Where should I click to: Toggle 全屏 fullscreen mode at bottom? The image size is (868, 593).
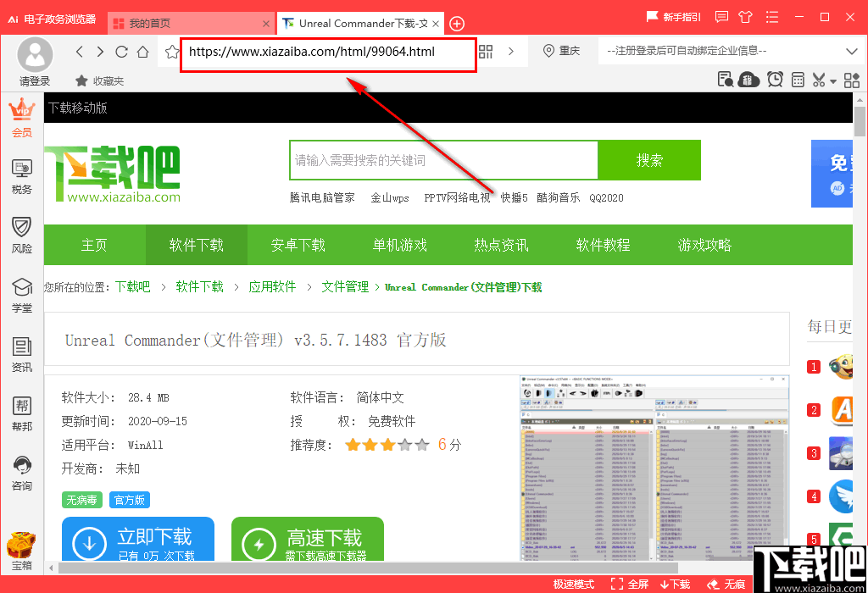point(627,584)
